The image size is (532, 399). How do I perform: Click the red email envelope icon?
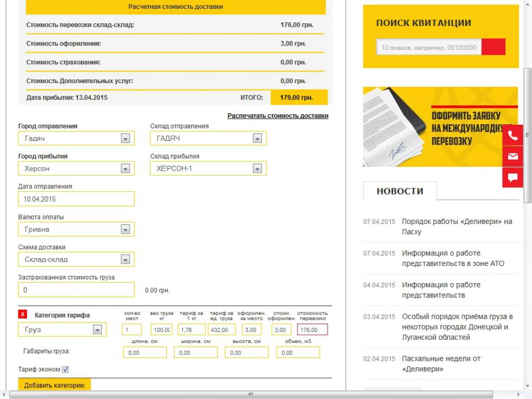pyautogui.click(x=513, y=157)
